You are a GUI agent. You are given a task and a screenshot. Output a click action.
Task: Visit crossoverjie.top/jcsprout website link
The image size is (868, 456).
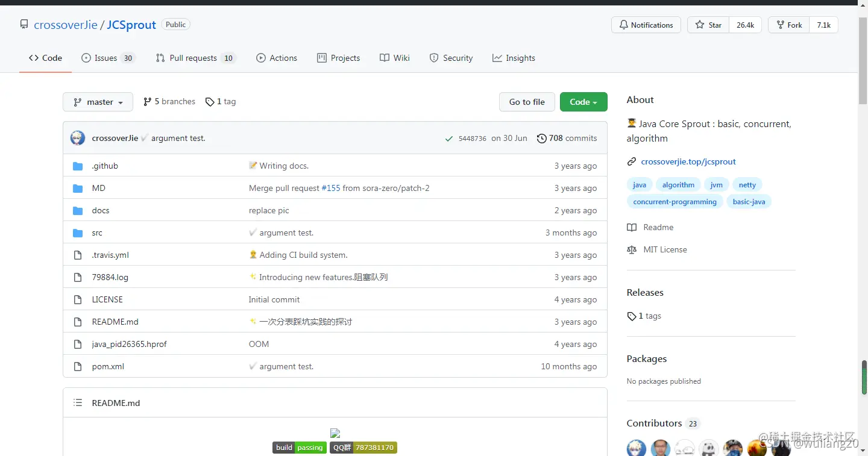tap(688, 161)
